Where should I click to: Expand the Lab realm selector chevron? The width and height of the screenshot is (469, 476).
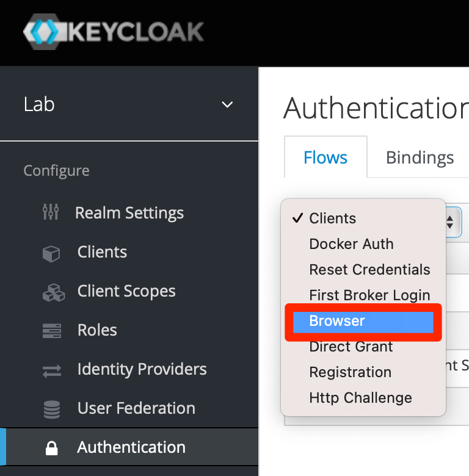point(227,105)
